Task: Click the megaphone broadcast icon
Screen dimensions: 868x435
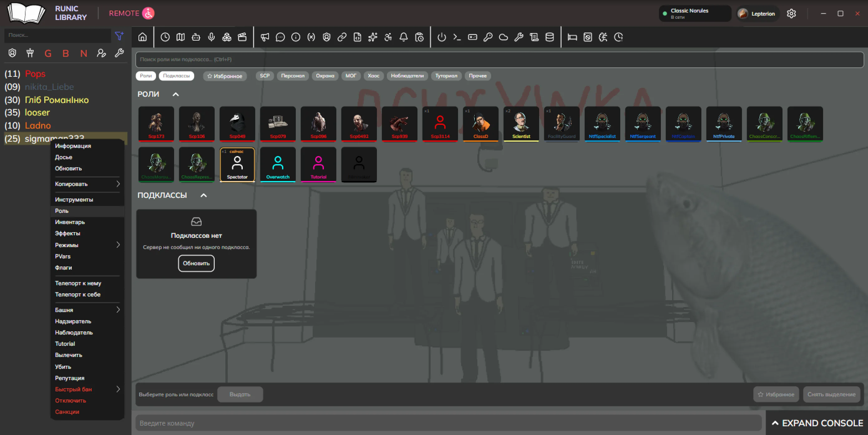Action: [x=265, y=37]
